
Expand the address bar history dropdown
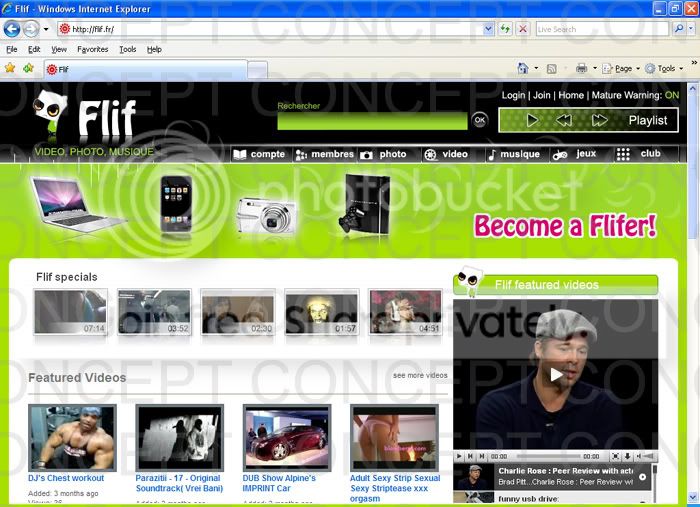tap(488, 29)
